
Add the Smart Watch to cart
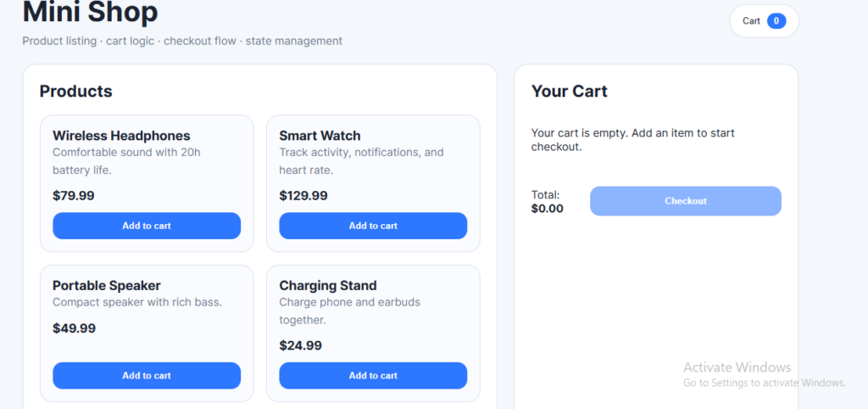coord(373,226)
